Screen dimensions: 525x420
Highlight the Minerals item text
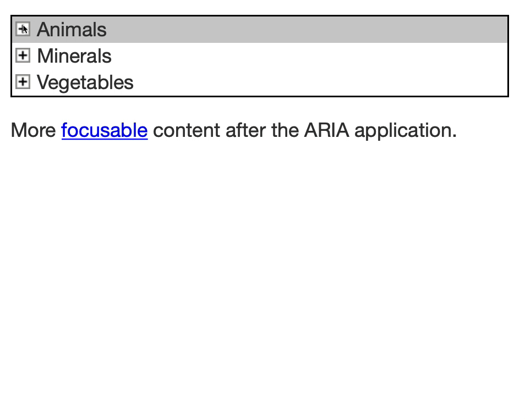click(74, 56)
